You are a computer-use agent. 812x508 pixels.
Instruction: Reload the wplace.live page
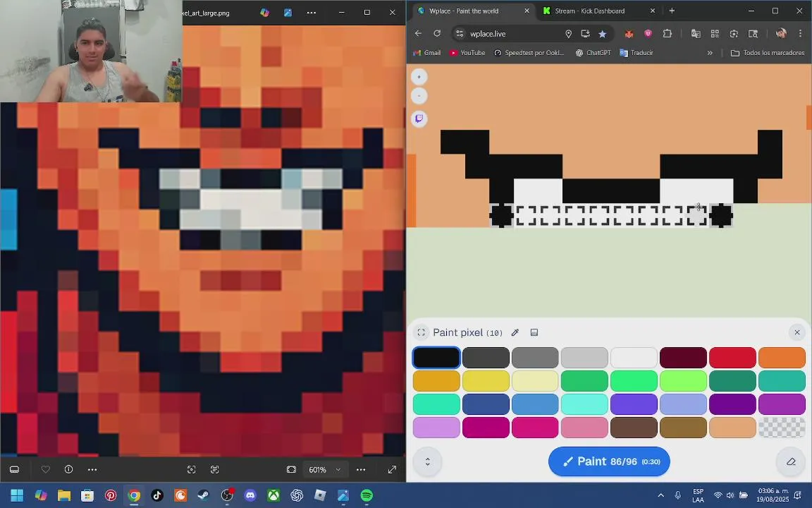coord(437,33)
